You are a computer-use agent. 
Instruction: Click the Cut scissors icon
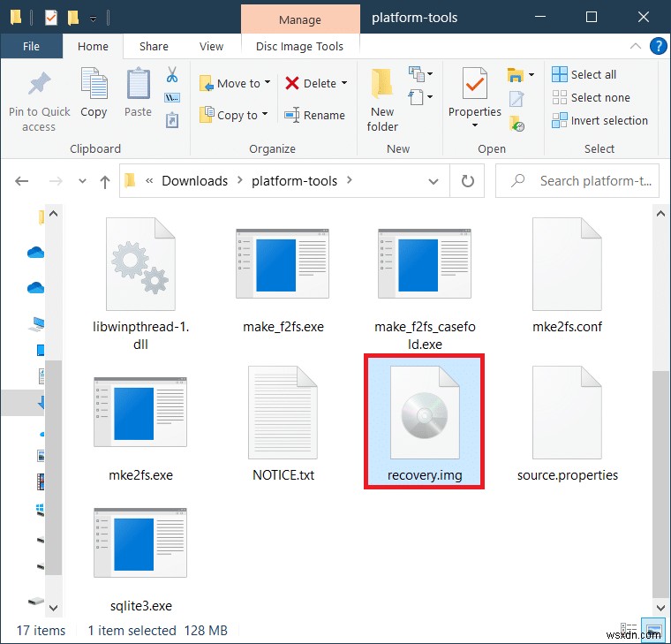(172, 74)
